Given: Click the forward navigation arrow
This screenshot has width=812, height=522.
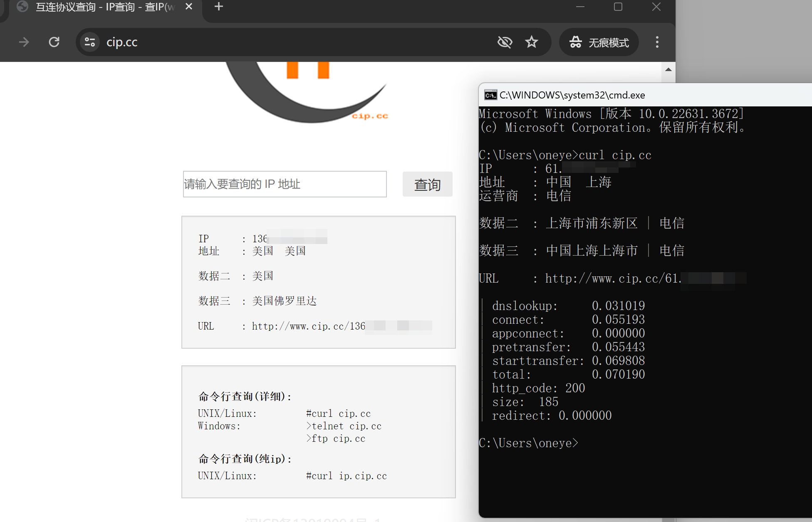Looking at the screenshot, I should 24,42.
